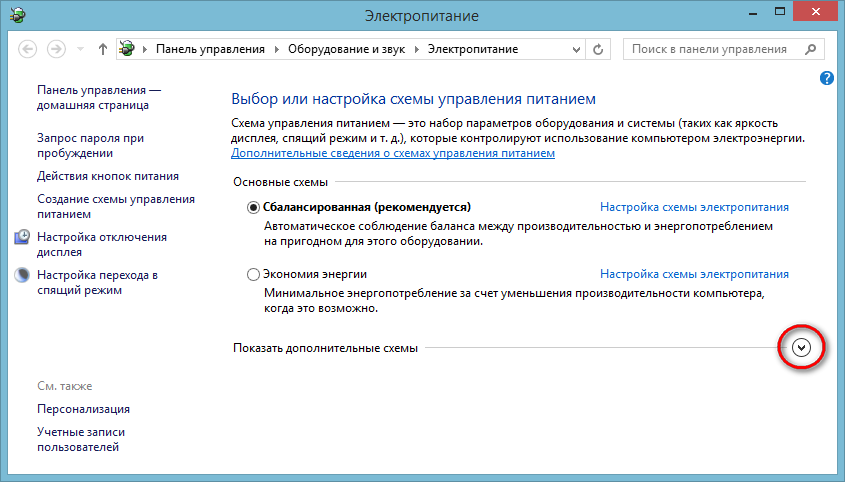Open plan settings for Экономия энергии
Screen dimensions: 845x482
694,274
